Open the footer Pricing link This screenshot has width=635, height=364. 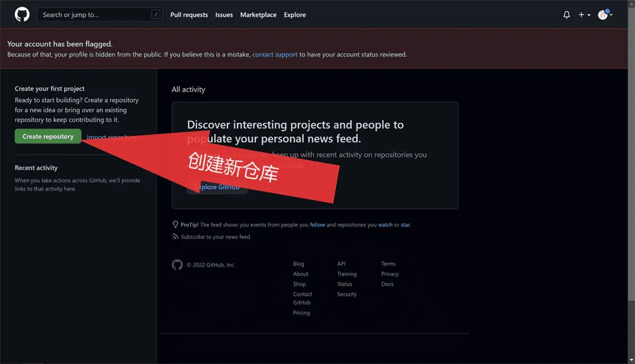tap(301, 313)
